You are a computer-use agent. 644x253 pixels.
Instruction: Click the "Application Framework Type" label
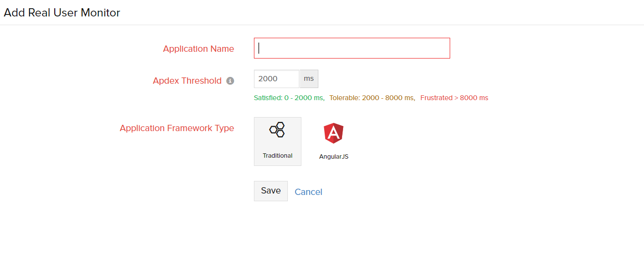click(177, 128)
